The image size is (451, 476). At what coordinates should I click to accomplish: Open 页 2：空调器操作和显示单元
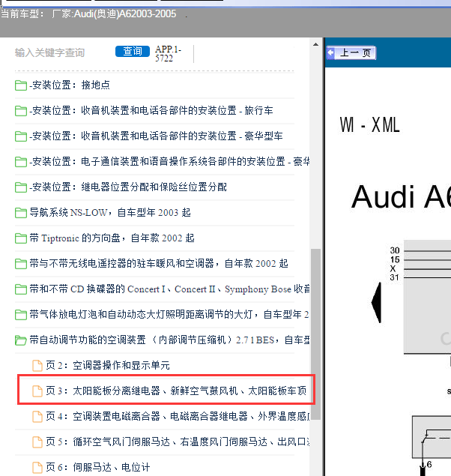click(x=108, y=366)
